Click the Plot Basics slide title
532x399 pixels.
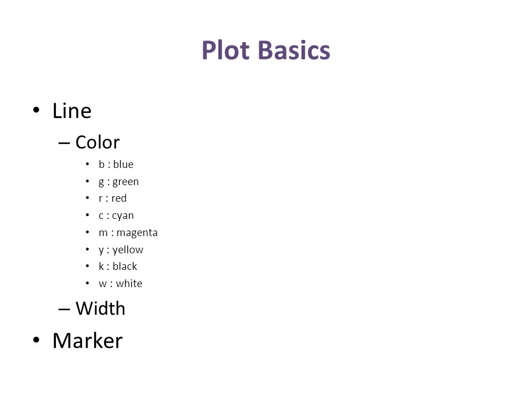pyautogui.click(x=265, y=50)
